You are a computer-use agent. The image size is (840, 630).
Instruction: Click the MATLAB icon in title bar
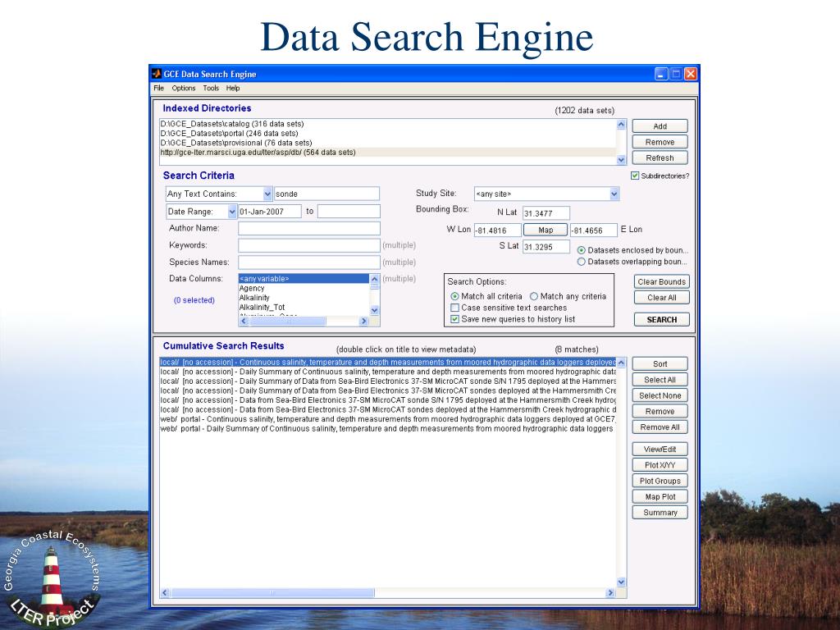point(157,73)
